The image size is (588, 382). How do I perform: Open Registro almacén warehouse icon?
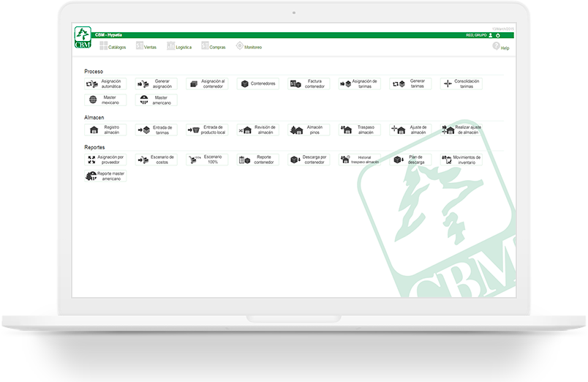[94, 130]
